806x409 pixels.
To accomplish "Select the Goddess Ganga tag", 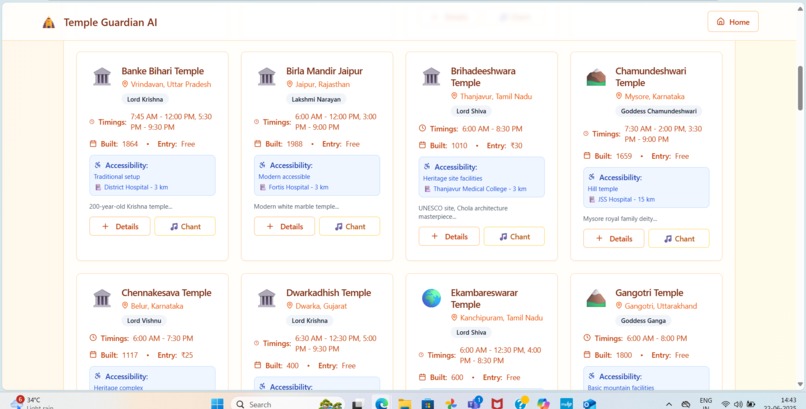I will tap(643, 321).
